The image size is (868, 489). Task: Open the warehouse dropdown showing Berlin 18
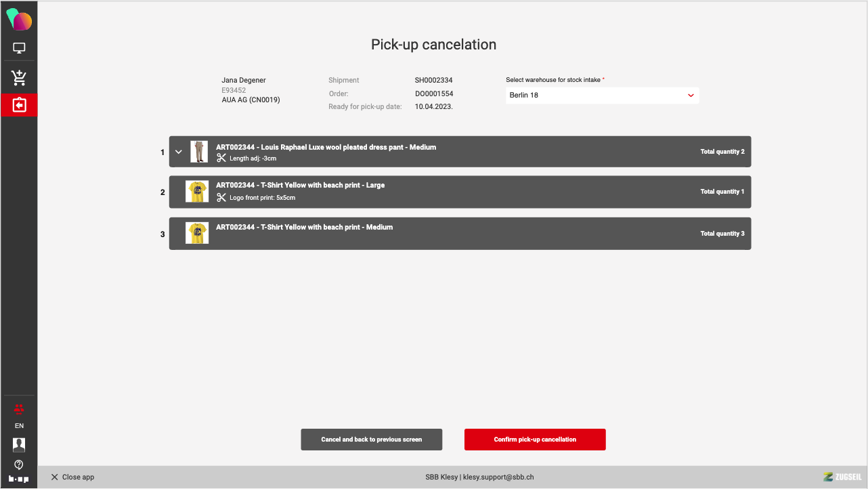click(x=601, y=95)
